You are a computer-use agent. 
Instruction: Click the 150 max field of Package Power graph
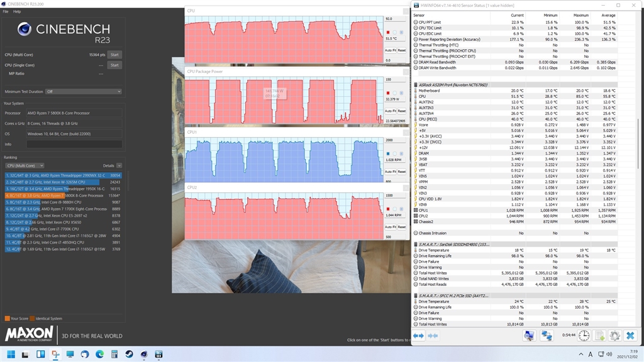pyautogui.click(x=395, y=79)
